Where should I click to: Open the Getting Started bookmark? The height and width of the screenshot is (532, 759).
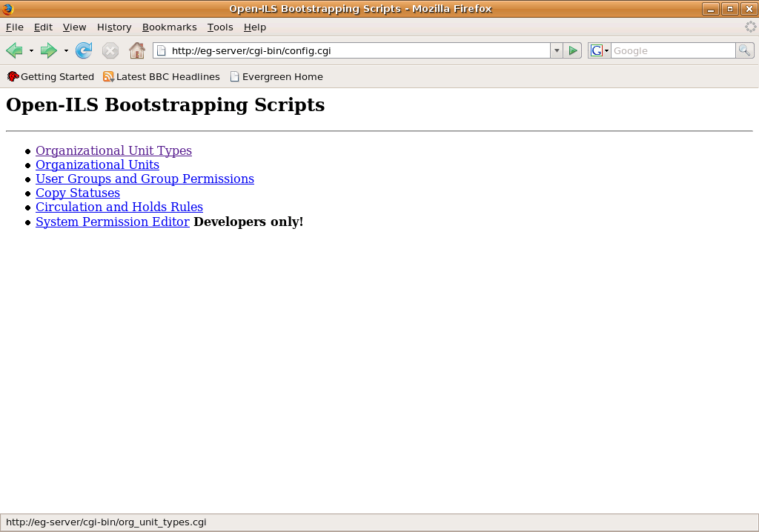tap(50, 76)
